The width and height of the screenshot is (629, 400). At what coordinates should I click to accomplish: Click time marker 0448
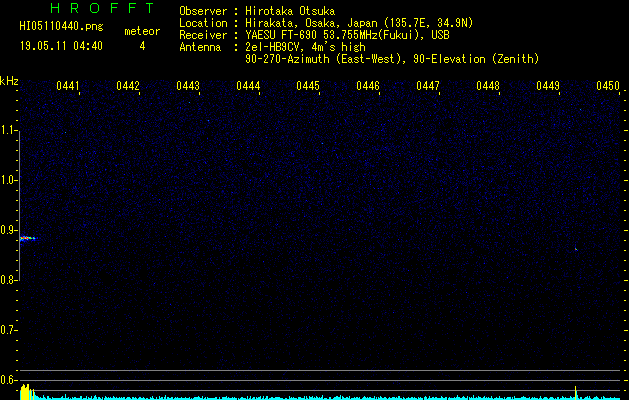tap(488, 86)
